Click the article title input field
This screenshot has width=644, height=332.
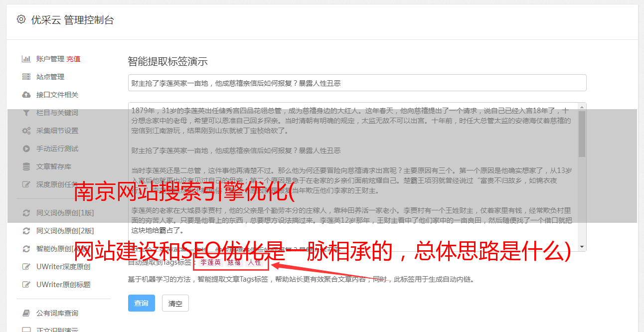click(357, 83)
